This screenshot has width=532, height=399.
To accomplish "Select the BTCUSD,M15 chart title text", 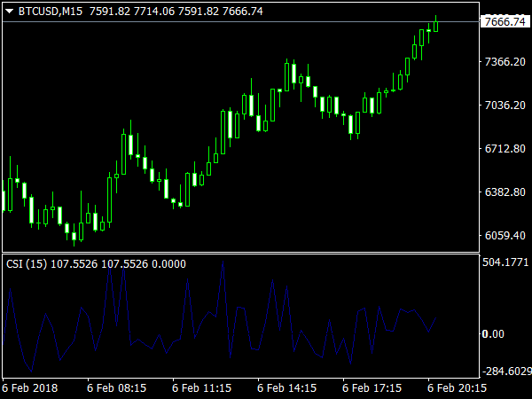I will click(51, 12).
